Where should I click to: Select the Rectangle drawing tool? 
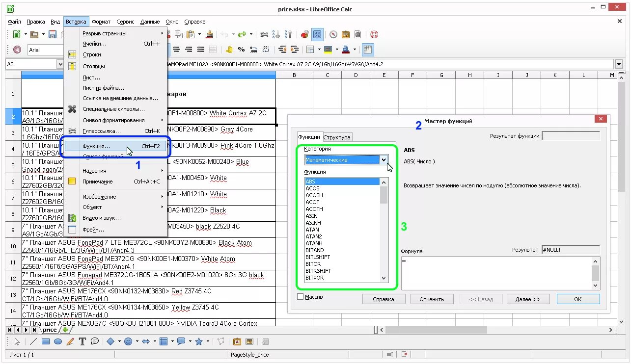(x=46, y=341)
